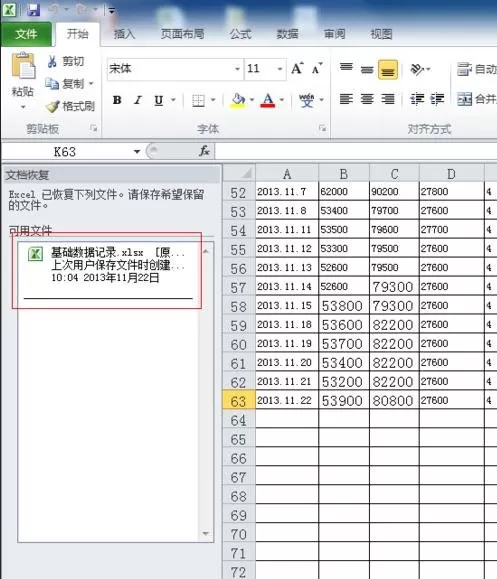Image resolution: width=497 pixels, height=579 pixels.
Task: Expand the fill color dropdown arrow
Action: 252,100
